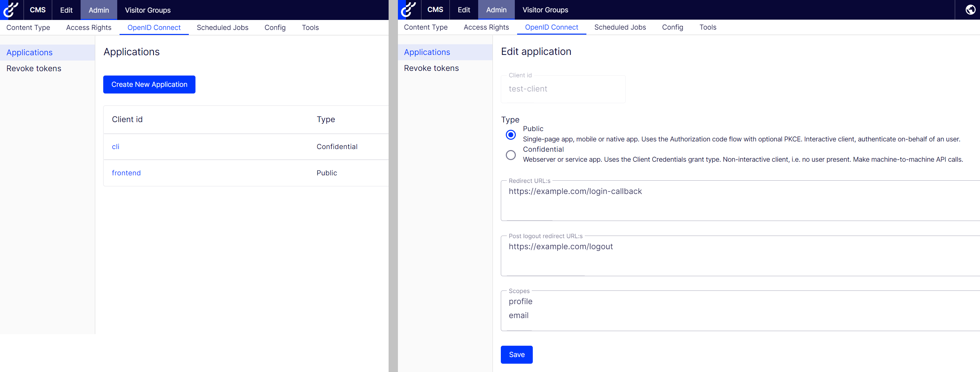Switch to Access Rights tab in right window
The height and width of the screenshot is (372, 980).
pyautogui.click(x=486, y=27)
